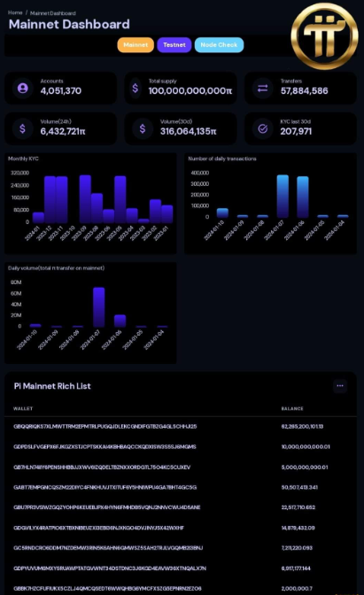Open the Rich List three-dot menu

click(x=340, y=386)
